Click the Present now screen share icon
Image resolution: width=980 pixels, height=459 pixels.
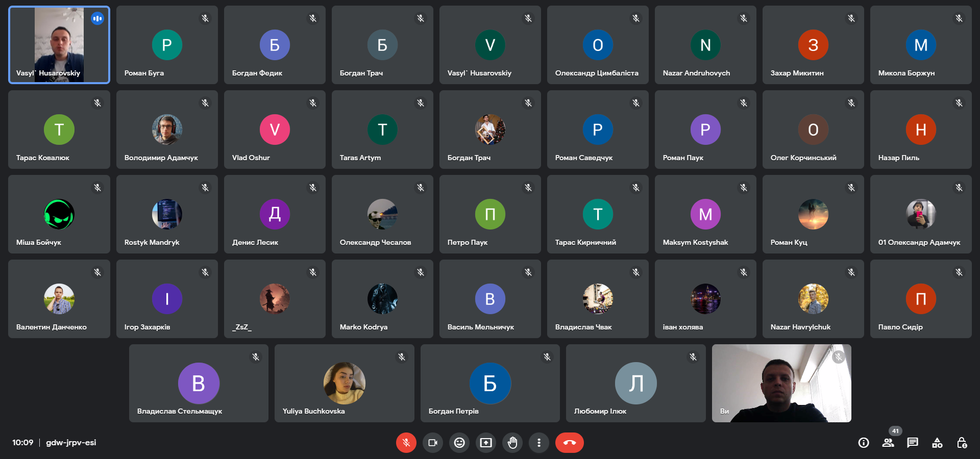coord(486,443)
